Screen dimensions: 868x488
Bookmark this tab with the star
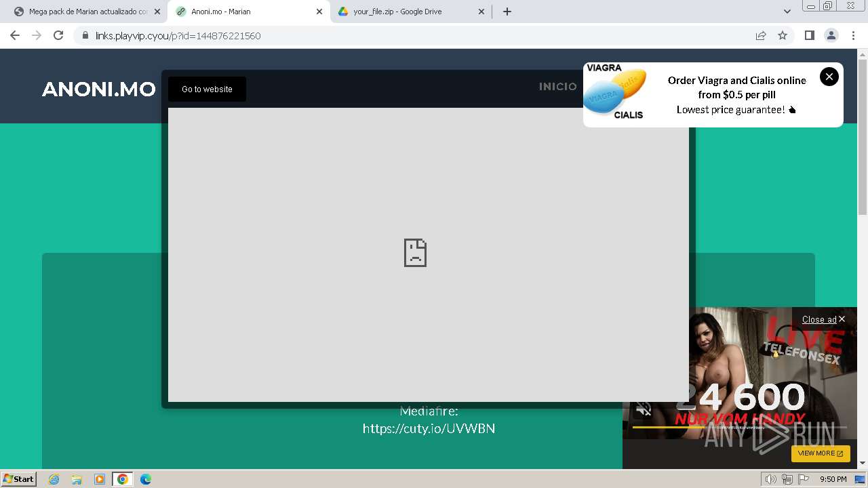(783, 35)
